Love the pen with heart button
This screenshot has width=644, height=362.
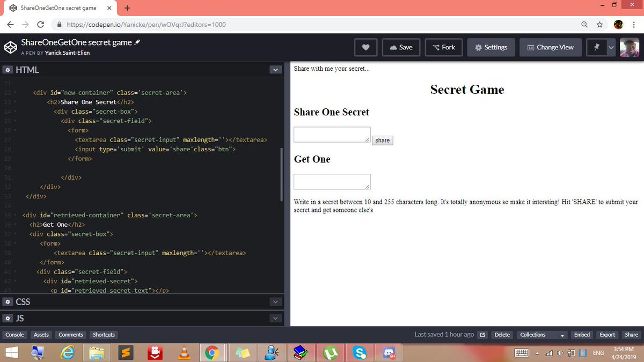coord(366,47)
